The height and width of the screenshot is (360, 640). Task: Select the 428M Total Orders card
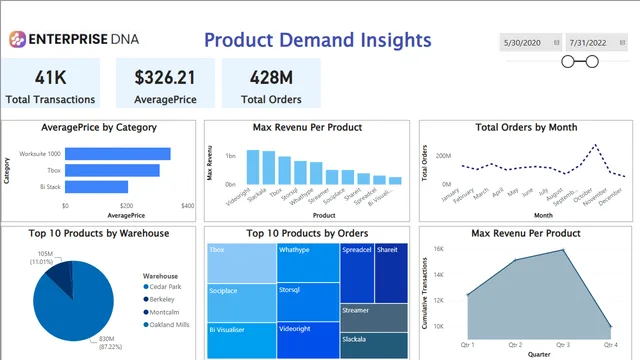pos(271,83)
